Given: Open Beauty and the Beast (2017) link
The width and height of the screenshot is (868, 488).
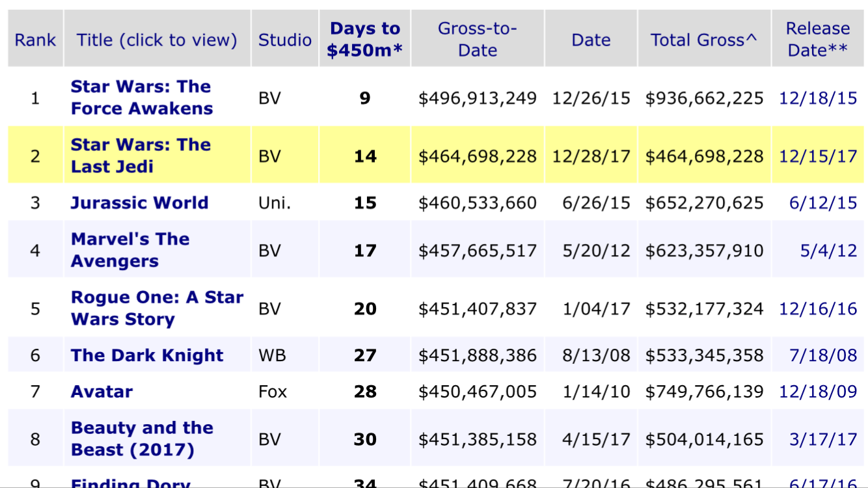Looking at the screenshot, I should (x=142, y=439).
